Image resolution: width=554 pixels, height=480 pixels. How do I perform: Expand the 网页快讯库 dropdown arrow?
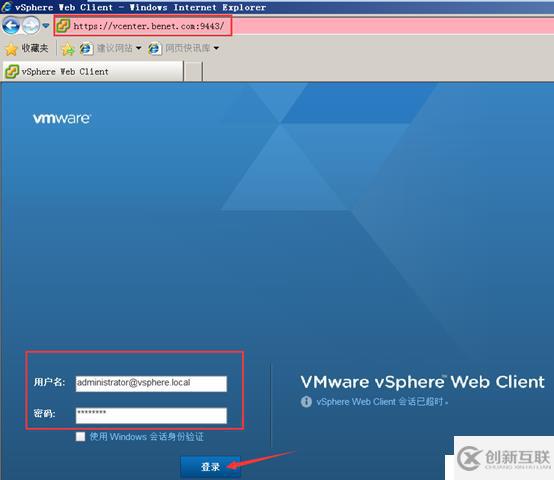click(216, 48)
